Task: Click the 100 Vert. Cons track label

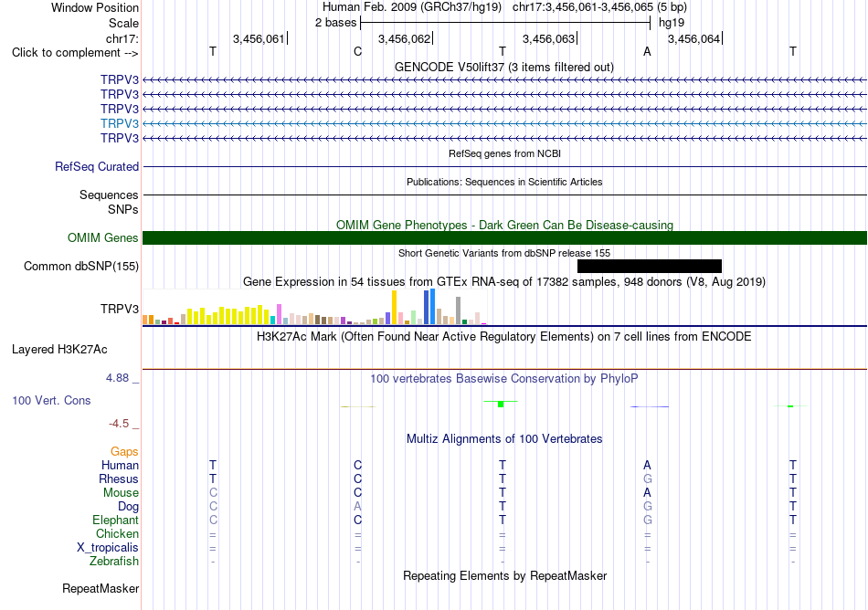Action: (51, 400)
